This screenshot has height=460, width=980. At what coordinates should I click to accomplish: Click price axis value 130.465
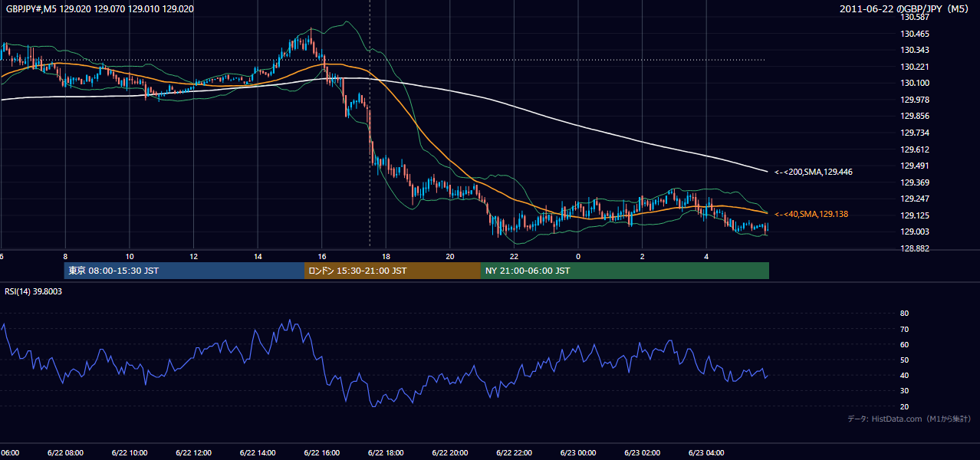pyautogui.click(x=915, y=34)
